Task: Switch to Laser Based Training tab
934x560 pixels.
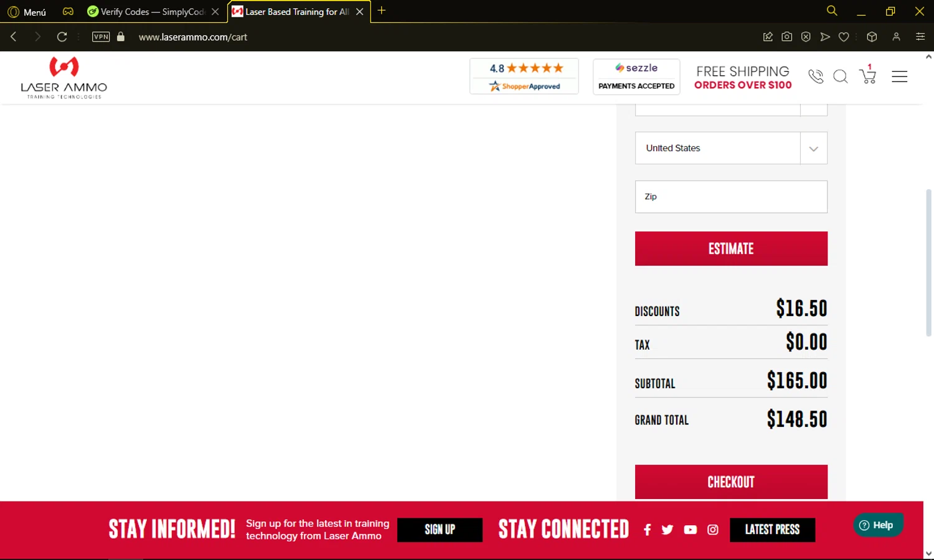Action: [x=291, y=12]
